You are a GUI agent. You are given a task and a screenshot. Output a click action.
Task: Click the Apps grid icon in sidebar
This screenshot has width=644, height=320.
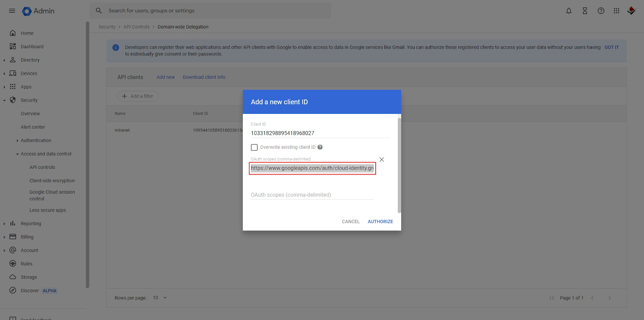click(x=13, y=86)
